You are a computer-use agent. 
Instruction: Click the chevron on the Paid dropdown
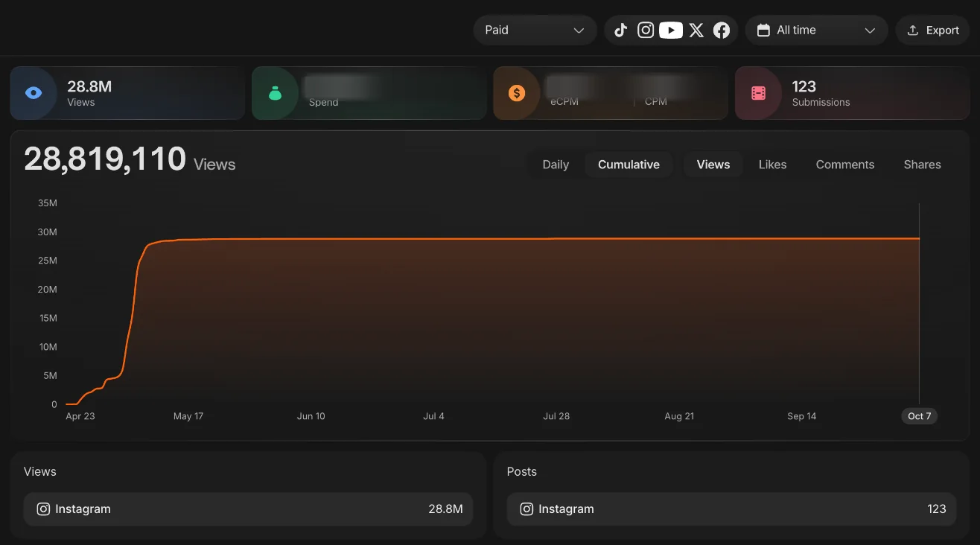(x=579, y=31)
